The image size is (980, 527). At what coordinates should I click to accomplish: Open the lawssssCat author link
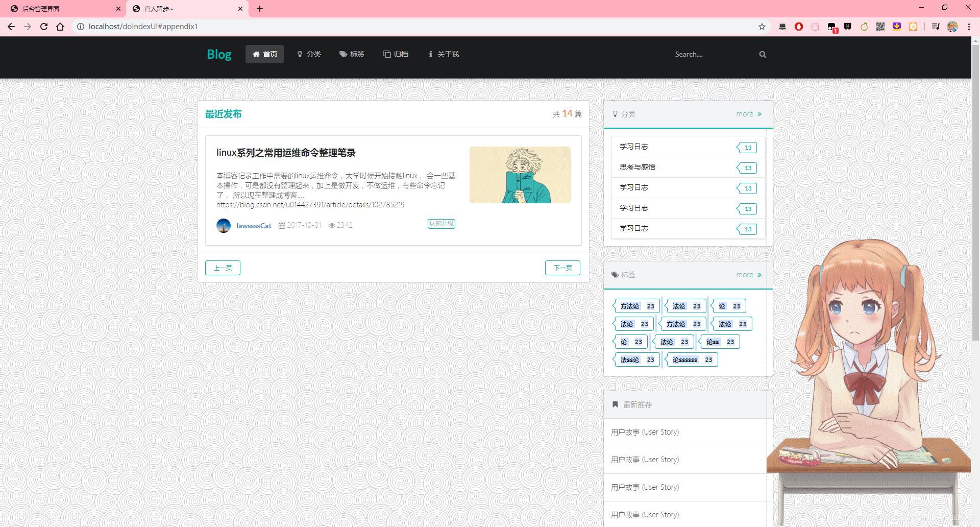(x=254, y=226)
